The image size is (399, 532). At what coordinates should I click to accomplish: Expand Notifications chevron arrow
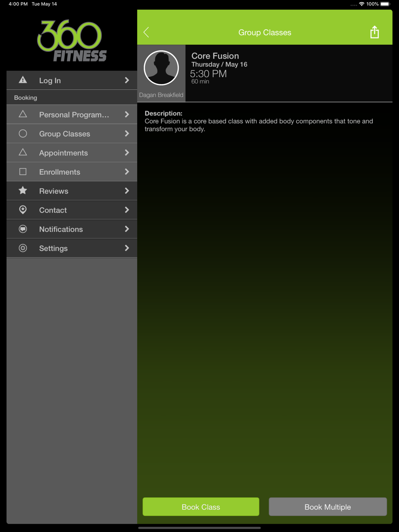pyautogui.click(x=127, y=229)
